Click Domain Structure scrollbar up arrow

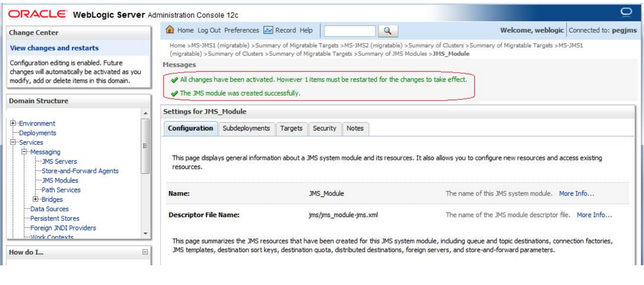point(145,113)
